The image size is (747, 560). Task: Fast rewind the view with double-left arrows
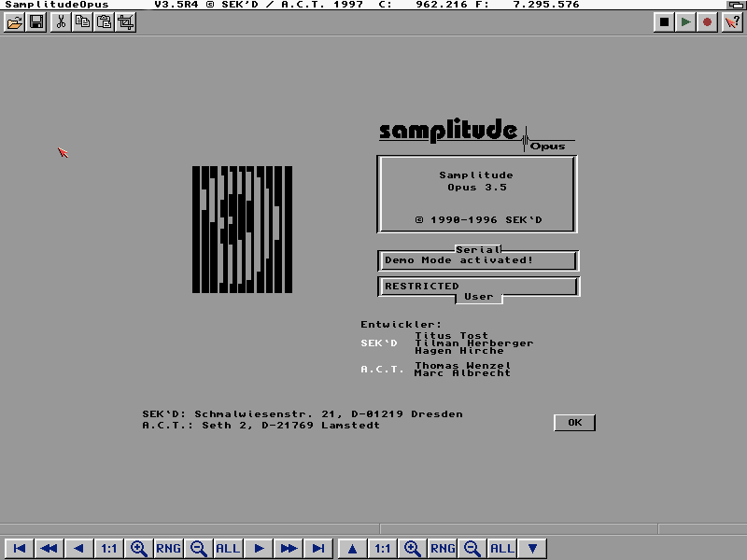[x=49, y=548]
